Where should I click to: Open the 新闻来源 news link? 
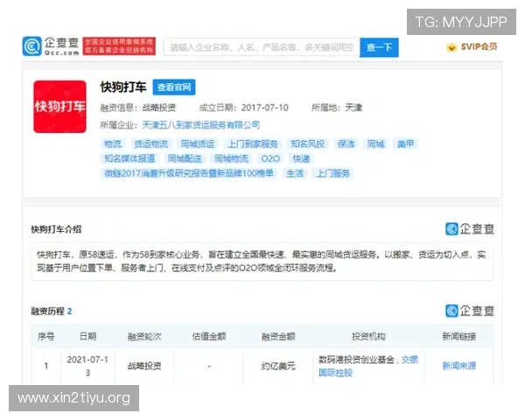coord(459,366)
